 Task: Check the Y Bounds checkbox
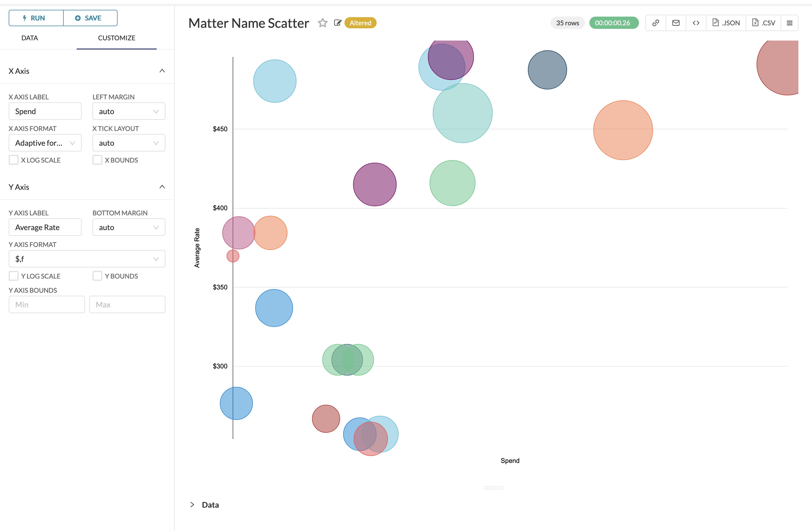click(97, 276)
